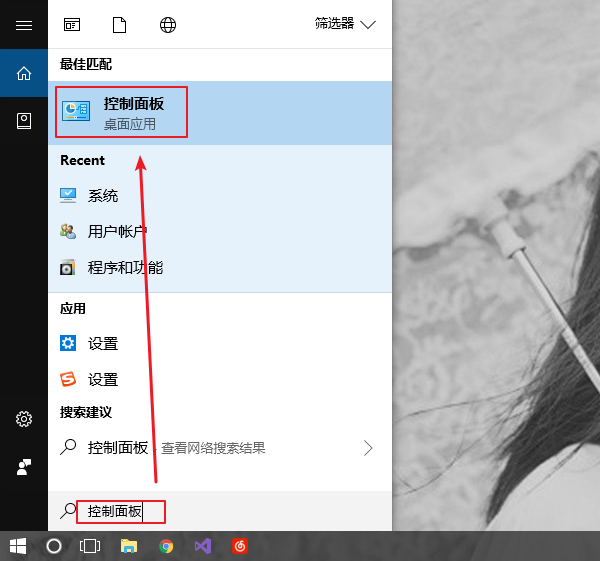Expand the 控制面板 suggestion chevron arrow

[368, 448]
